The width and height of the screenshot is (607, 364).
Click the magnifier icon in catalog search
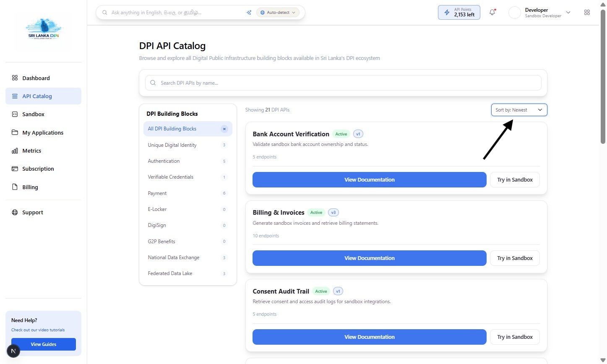153,83
